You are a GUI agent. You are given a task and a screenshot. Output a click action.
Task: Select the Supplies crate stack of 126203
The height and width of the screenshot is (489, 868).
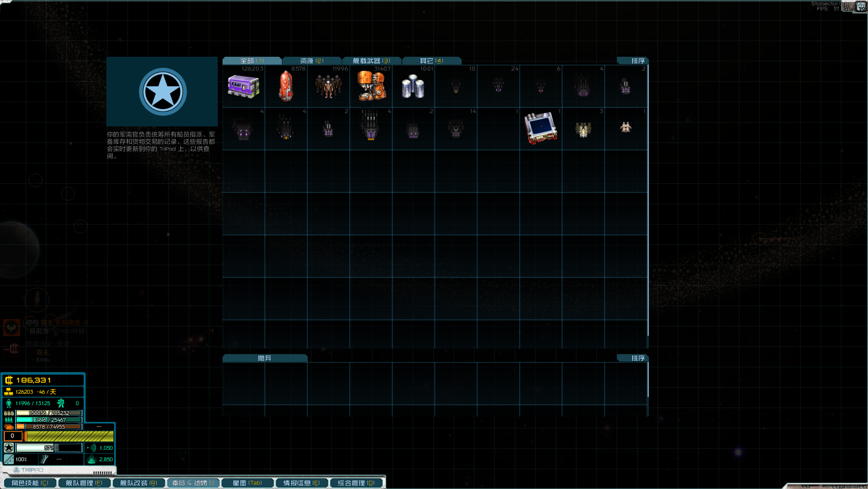[x=244, y=86]
